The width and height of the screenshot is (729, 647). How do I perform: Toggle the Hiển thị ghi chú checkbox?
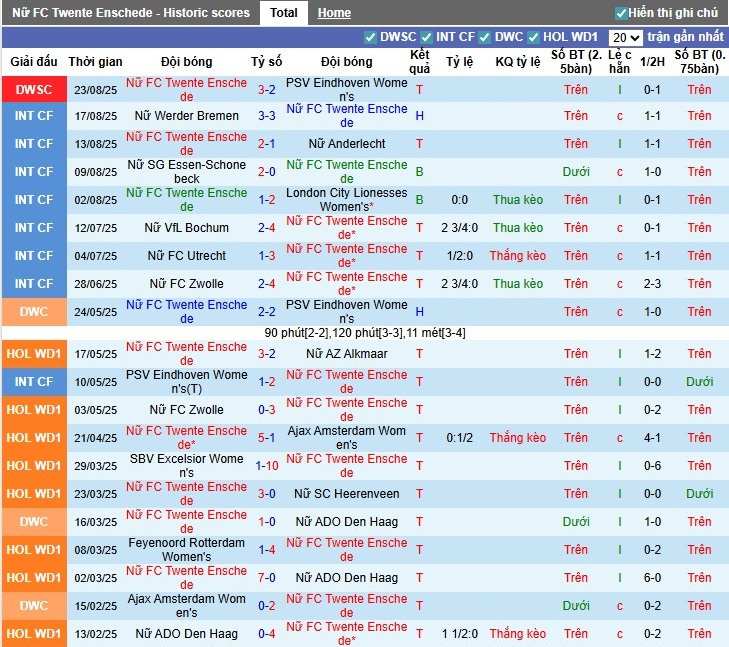pyautogui.click(x=621, y=13)
